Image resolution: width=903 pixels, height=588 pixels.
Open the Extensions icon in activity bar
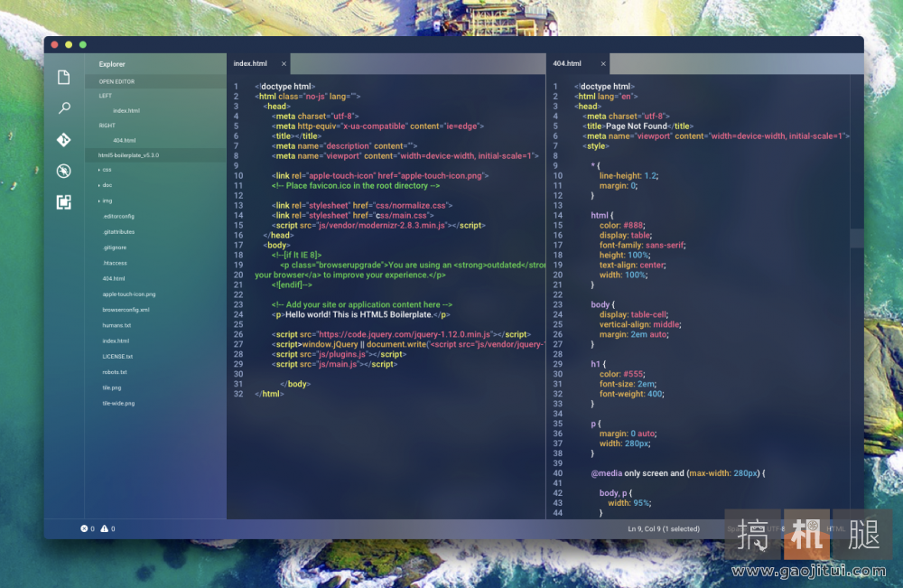[64, 202]
